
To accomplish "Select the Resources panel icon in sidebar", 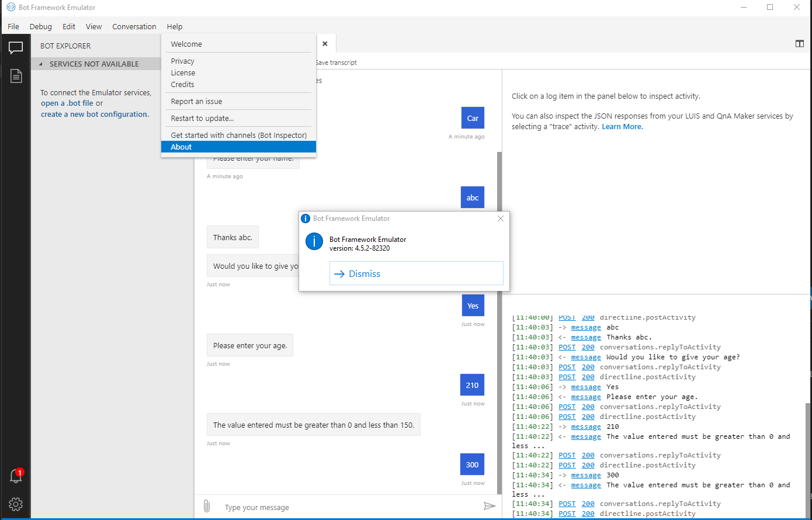I will click(16, 76).
